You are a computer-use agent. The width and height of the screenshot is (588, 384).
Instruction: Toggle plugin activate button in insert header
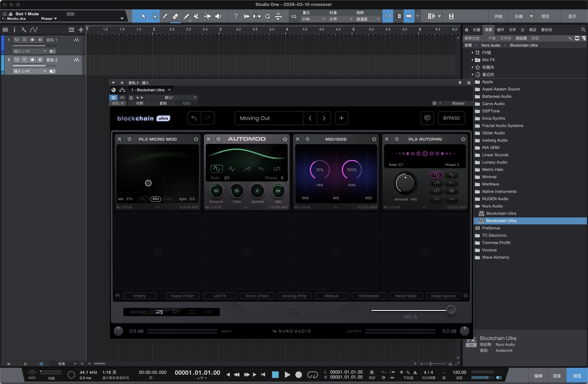click(113, 97)
